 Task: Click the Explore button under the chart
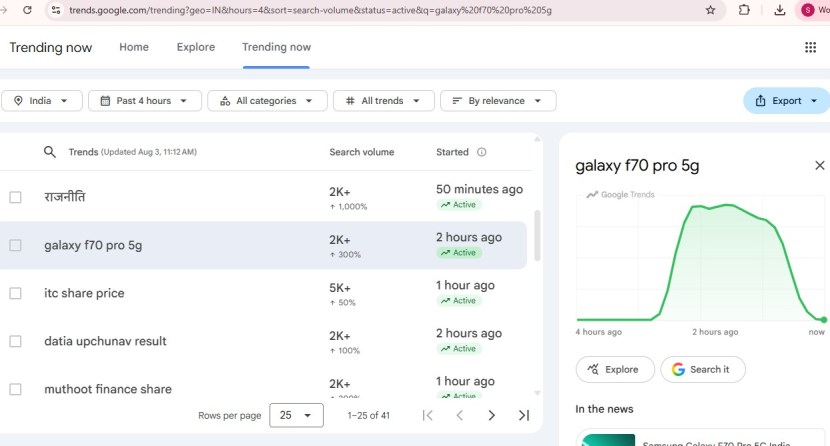(x=615, y=369)
